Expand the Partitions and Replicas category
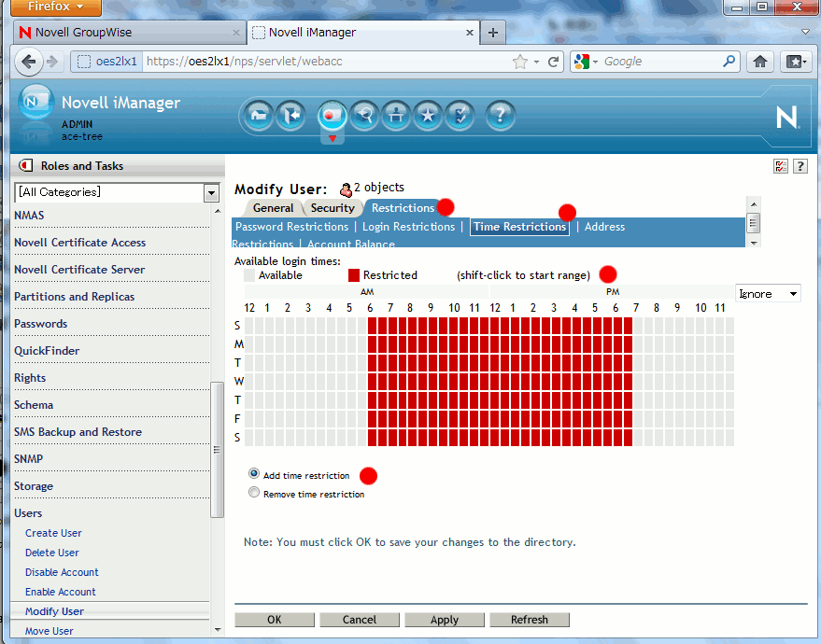 (75, 297)
